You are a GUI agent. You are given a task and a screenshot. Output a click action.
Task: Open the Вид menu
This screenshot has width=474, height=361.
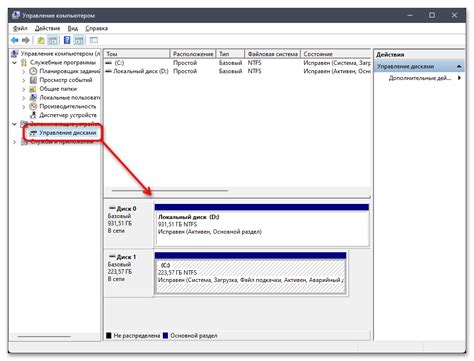(73, 28)
